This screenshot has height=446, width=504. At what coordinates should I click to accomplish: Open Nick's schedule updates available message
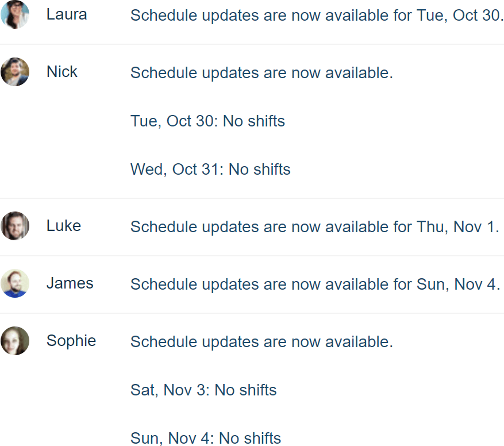tap(261, 73)
